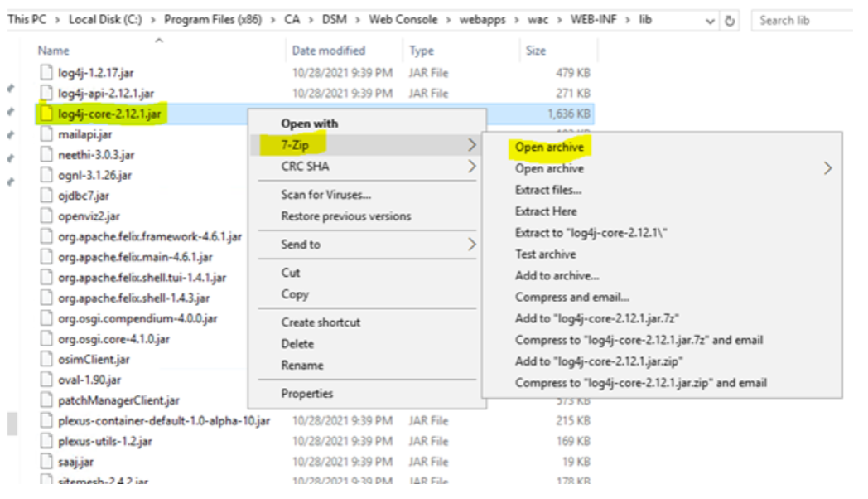Navigate to the webapps breadcrumb folder

pos(482,20)
